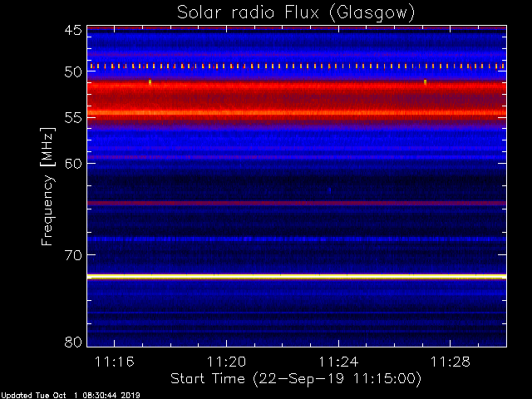
Task: Click the yellow-green spike near 11:27 at 51 MHz
Action: [425, 82]
